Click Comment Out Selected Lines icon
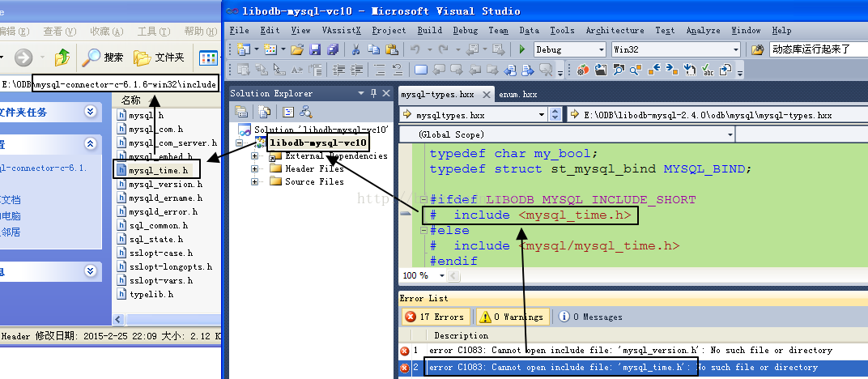The height and width of the screenshot is (379, 868). (x=379, y=70)
